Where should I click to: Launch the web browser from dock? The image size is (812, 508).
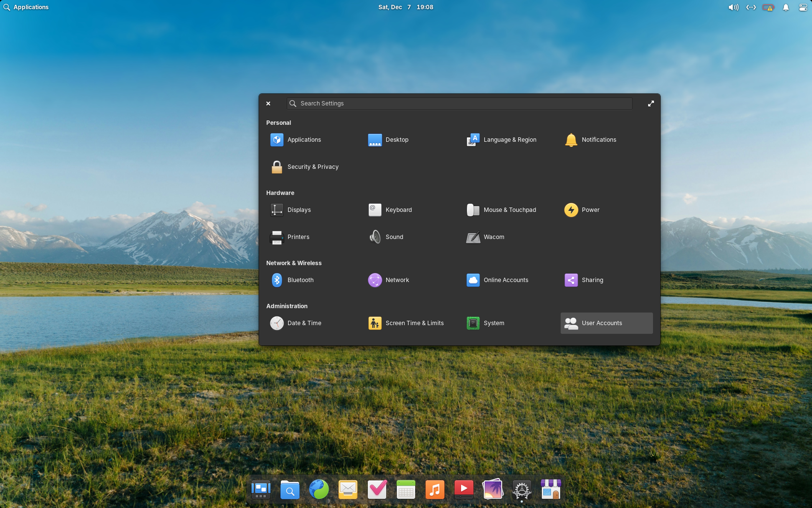[319, 490]
